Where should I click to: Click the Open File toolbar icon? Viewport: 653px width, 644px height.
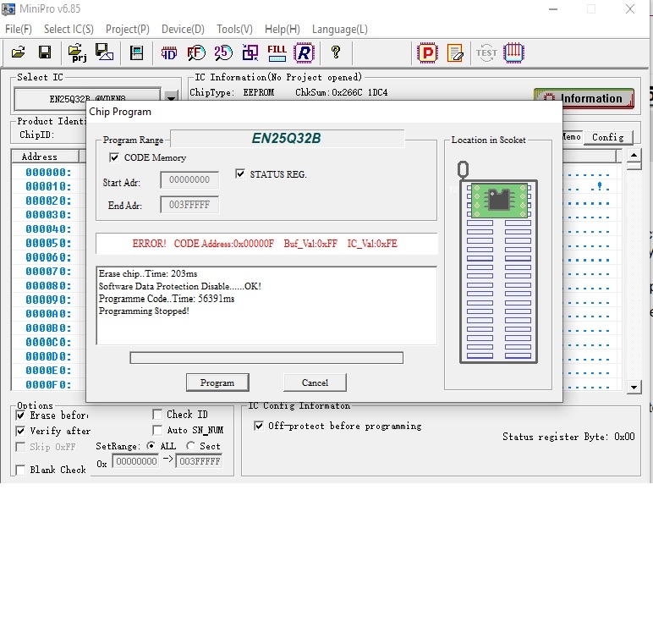click(18, 52)
